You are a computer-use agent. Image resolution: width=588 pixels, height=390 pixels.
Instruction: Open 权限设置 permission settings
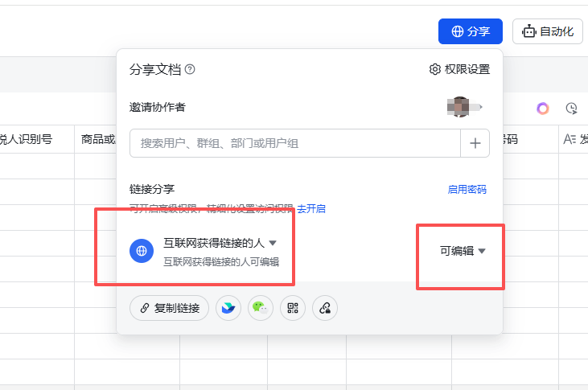(x=460, y=69)
